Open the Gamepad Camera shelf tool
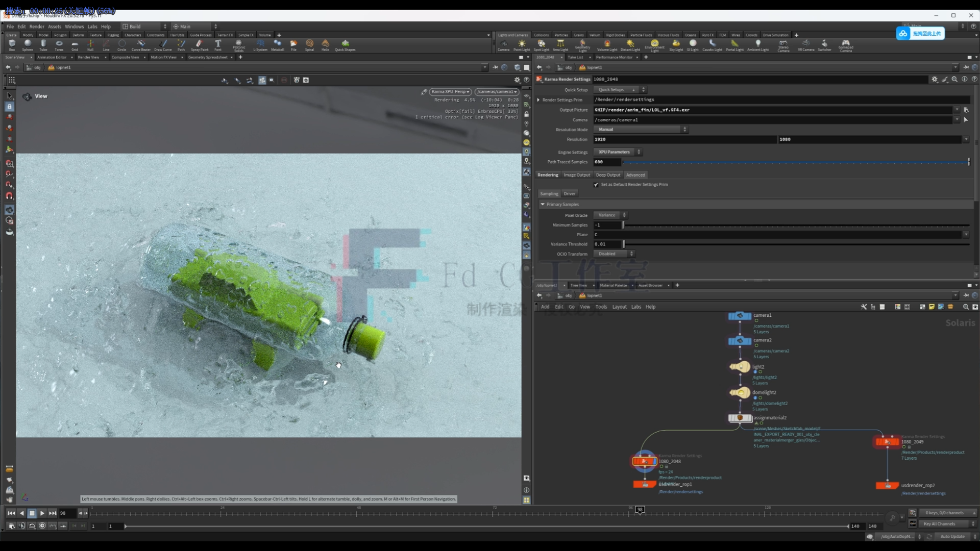The height and width of the screenshot is (551, 980). click(x=846, y=45)
